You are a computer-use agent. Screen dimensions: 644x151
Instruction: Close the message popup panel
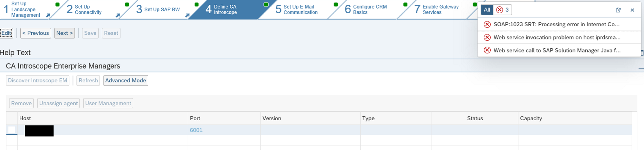click(x=632, y=10)
